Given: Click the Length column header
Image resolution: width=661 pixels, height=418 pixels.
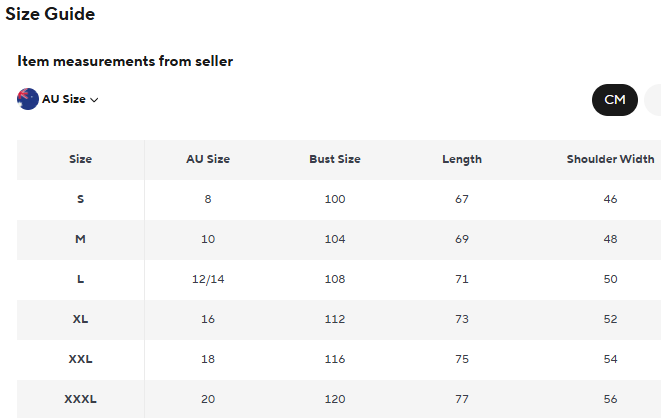Looking at the screenshot, I should [x=462, y=160].
